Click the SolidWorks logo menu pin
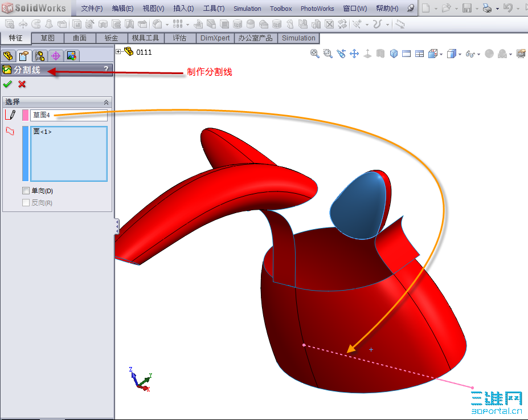528x420 pixels. [x=411, y=8]
